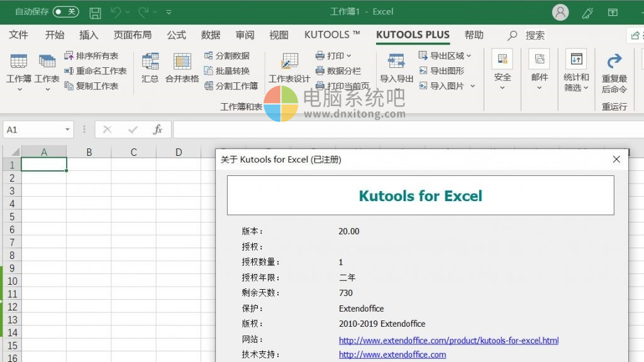The image size is (644, 362).
Task: Click 导入图片 import pictures button
Action: (441, 86)
